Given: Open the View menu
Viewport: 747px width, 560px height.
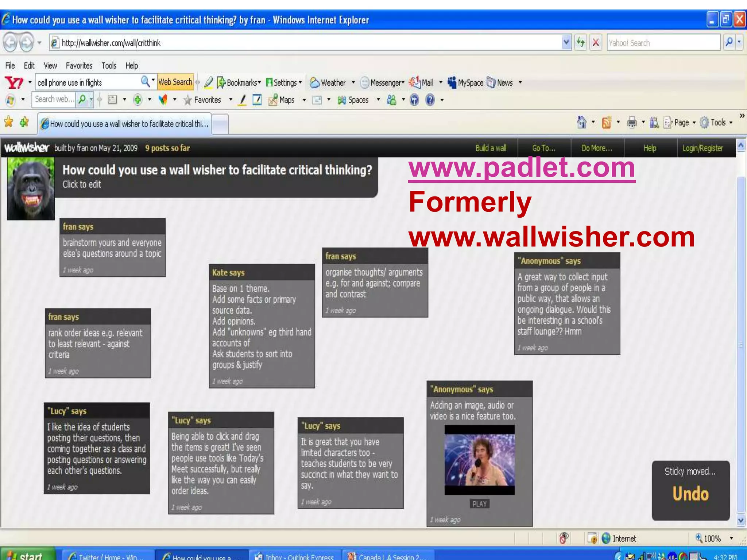Looking at the screenshot, I should tap(50, 66).
